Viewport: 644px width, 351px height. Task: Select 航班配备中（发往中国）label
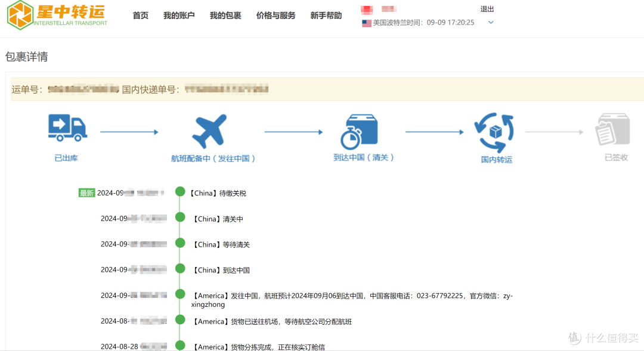click(x=213, y=159)
